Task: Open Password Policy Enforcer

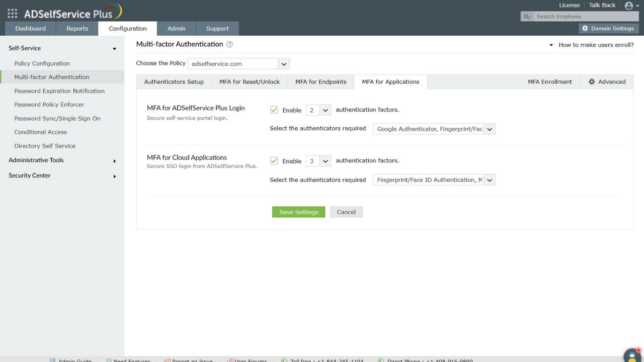Action: pyautogui.click(x=49, y=105)
